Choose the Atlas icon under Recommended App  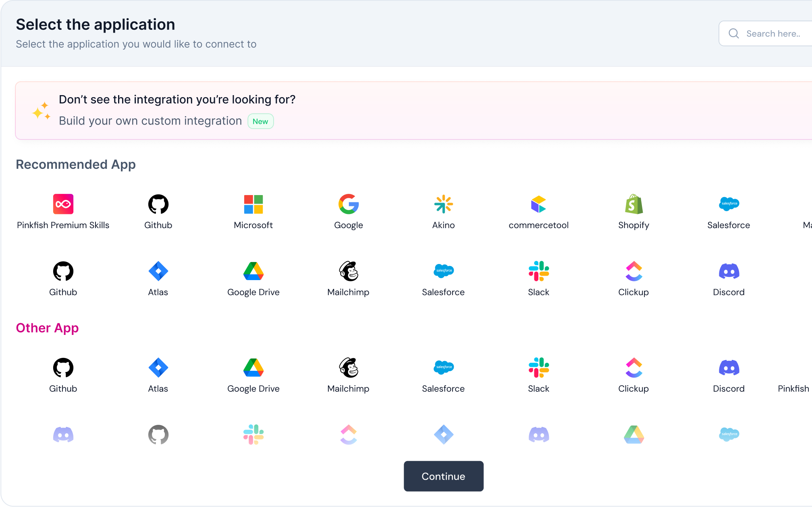click(x=158, y=271)
